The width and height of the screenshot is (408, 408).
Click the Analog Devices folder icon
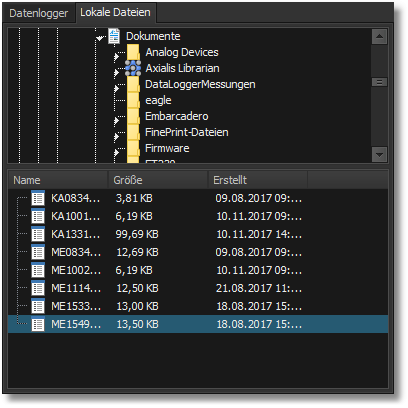point(133,52)
